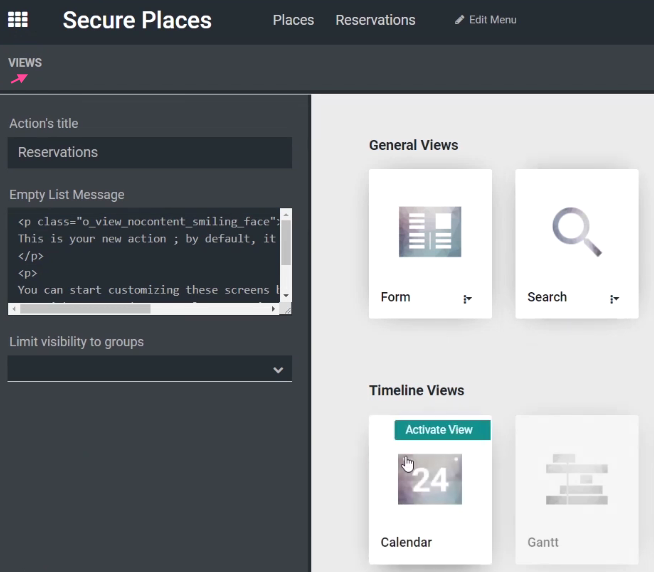
Task: Click the Action's title Reservations field
Action: (150, 152)
